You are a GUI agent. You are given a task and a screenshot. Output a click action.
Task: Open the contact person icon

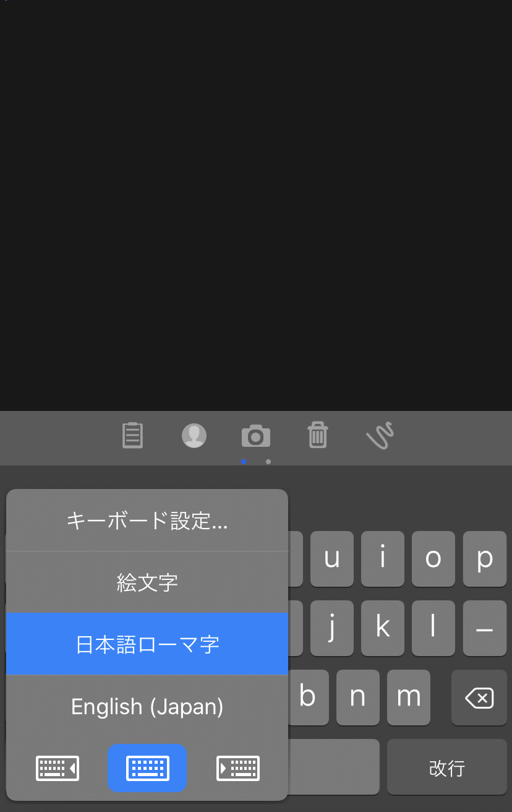pos(194,436)
